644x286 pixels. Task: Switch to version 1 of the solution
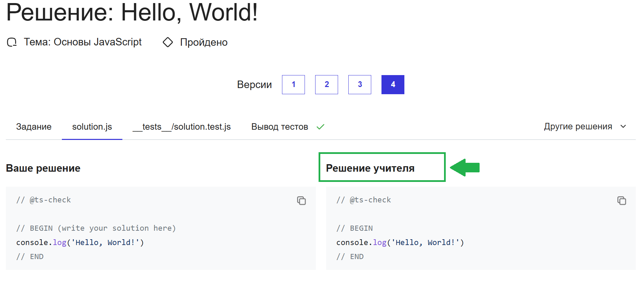click(x=293, y=85)
